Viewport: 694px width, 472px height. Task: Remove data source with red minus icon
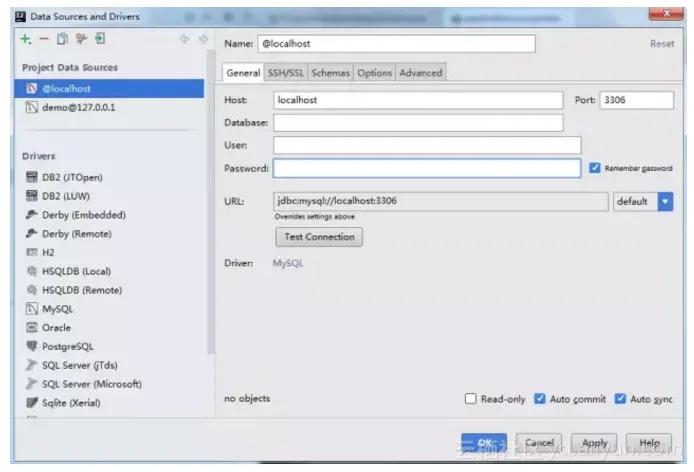pos(44,39)
